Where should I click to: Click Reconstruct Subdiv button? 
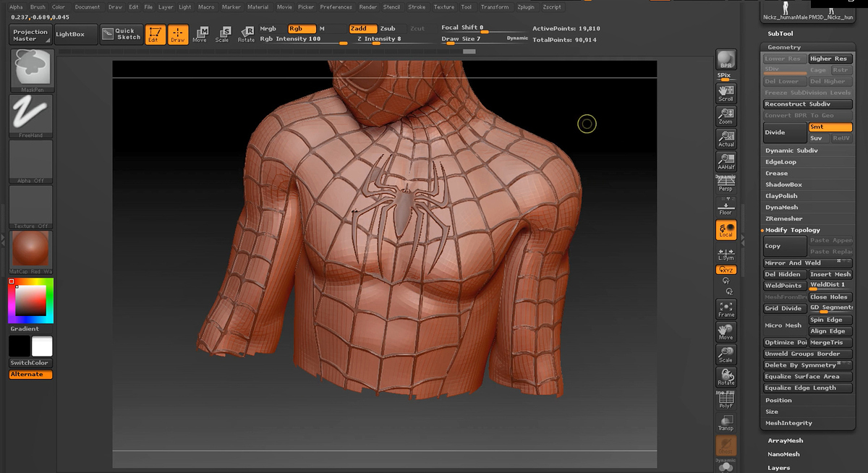pyautogui.click(x=808, y=104)
